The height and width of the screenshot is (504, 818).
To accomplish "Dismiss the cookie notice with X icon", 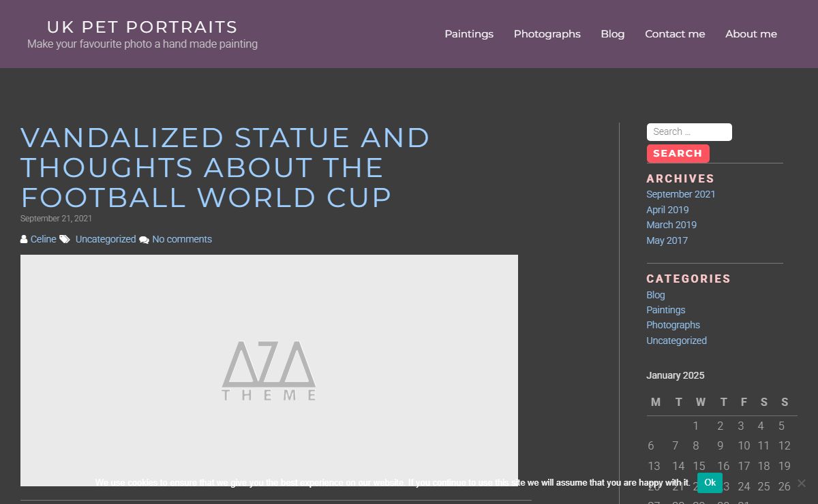I will pyautogui.click(x=801, y=483).
